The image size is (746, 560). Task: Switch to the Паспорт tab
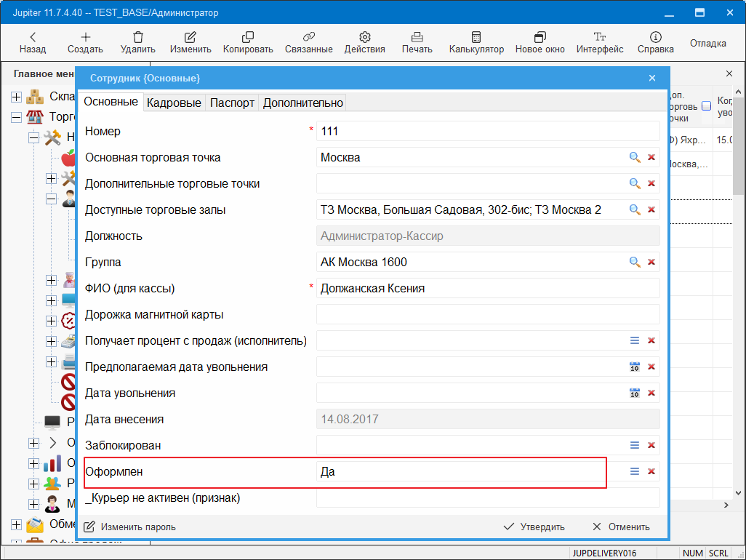232,103
